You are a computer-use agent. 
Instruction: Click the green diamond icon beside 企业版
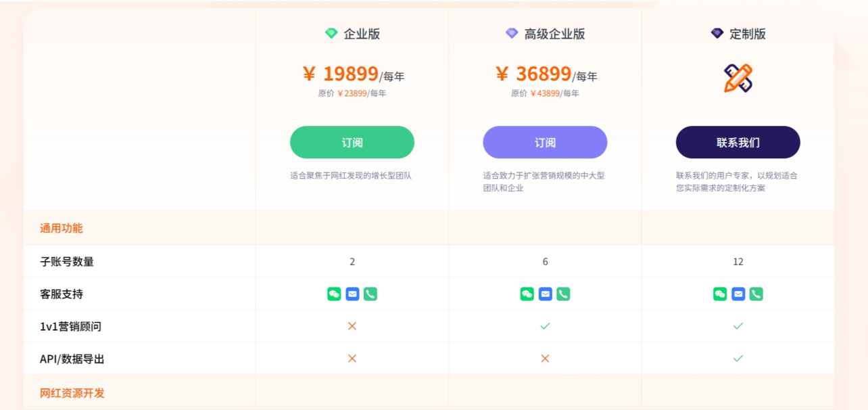coord(331,33)
